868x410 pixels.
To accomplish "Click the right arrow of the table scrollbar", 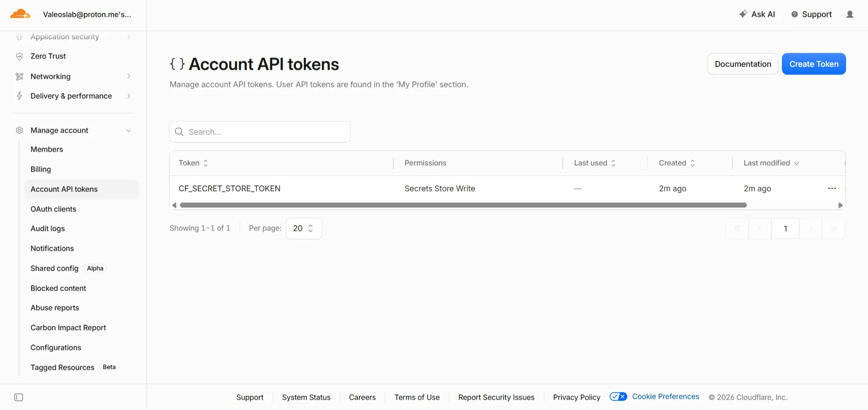I will click(840, 205).
